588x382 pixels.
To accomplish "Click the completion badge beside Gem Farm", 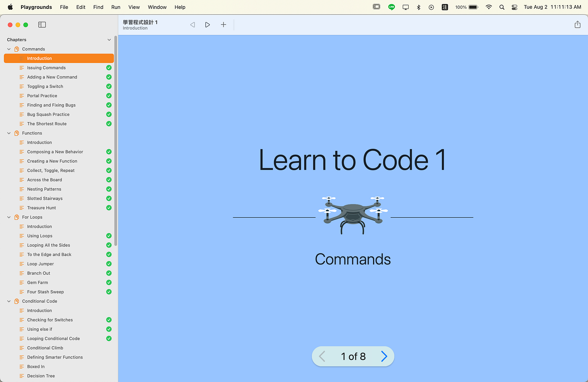I will [x=109, y=282].
